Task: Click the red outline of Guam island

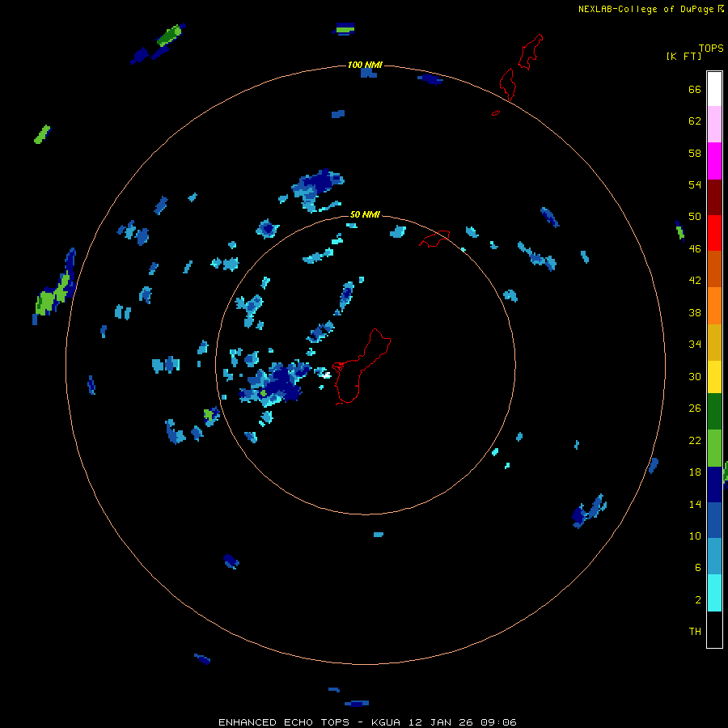Action: coord(362,366)
